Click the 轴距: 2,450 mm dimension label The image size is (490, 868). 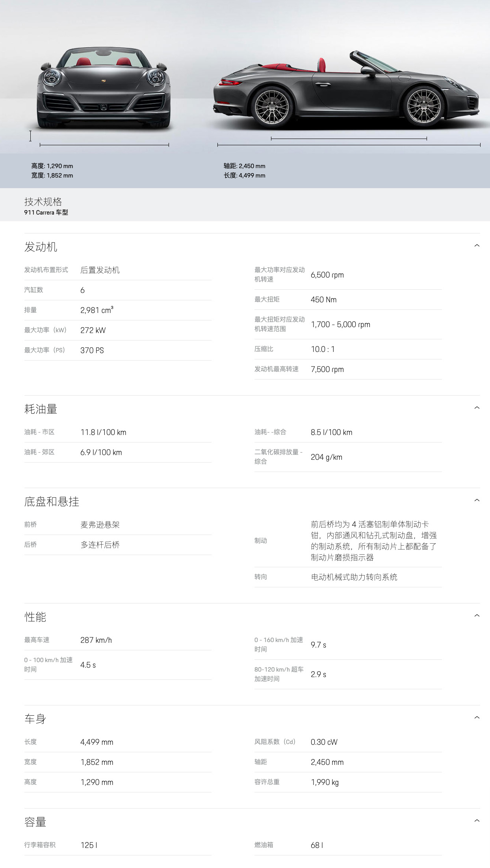[x=244, y=166]
